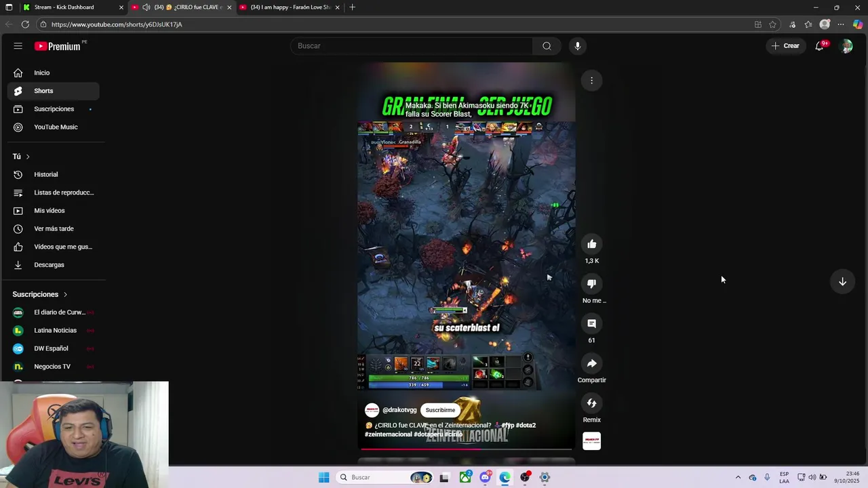The height and width of the screenshot is (488, 868).
Task: Like the Short with thumbs up
Action: tap(591, 244)
